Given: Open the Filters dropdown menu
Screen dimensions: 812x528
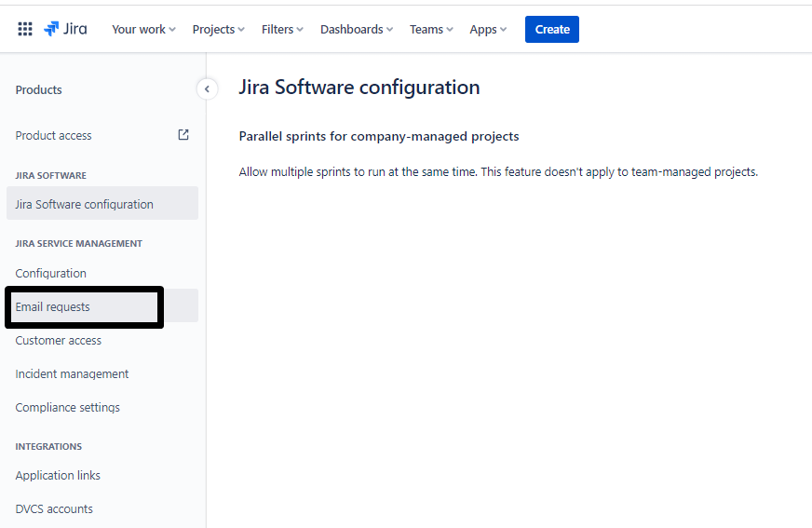Looking at the screenshot, I should coord(282,30).
